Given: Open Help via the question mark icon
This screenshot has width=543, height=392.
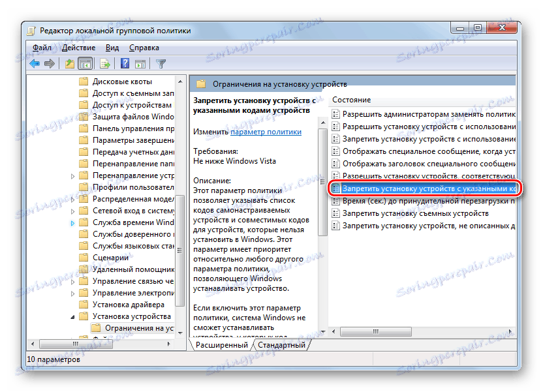Looking at the screenshot, I should click(125, 64).
